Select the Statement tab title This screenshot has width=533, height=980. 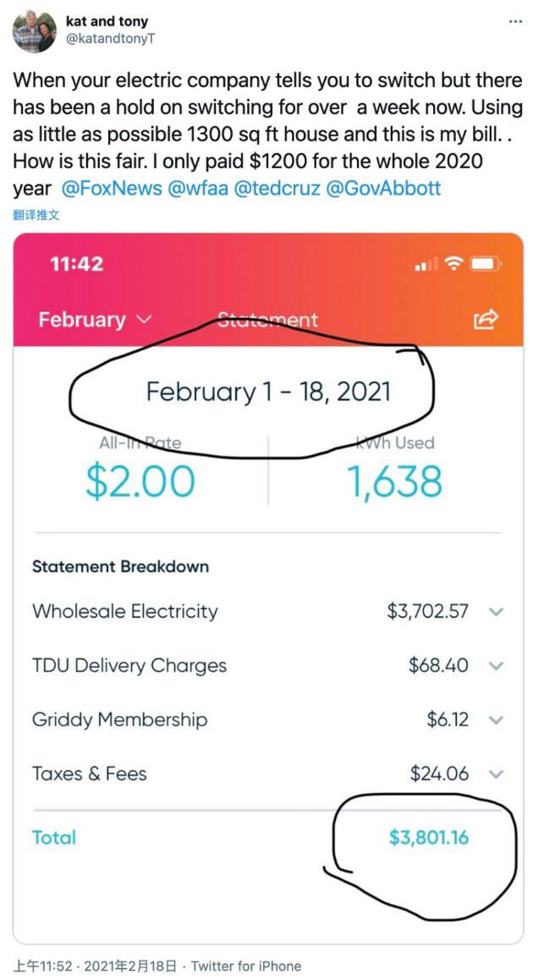click(x=267, y=320)
